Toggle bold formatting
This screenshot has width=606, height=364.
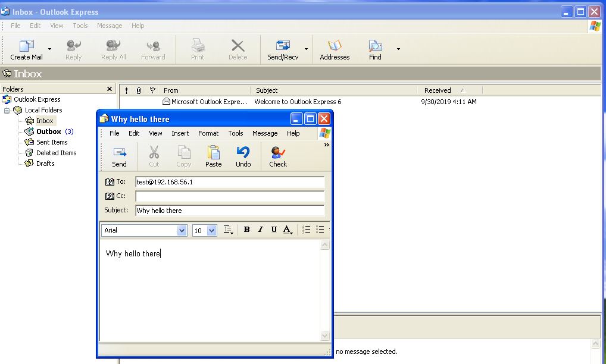(x=246, y=230)
